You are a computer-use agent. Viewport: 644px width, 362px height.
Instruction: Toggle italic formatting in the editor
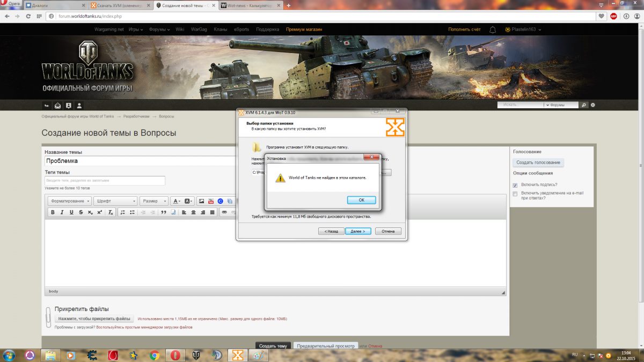pos(62,212)
